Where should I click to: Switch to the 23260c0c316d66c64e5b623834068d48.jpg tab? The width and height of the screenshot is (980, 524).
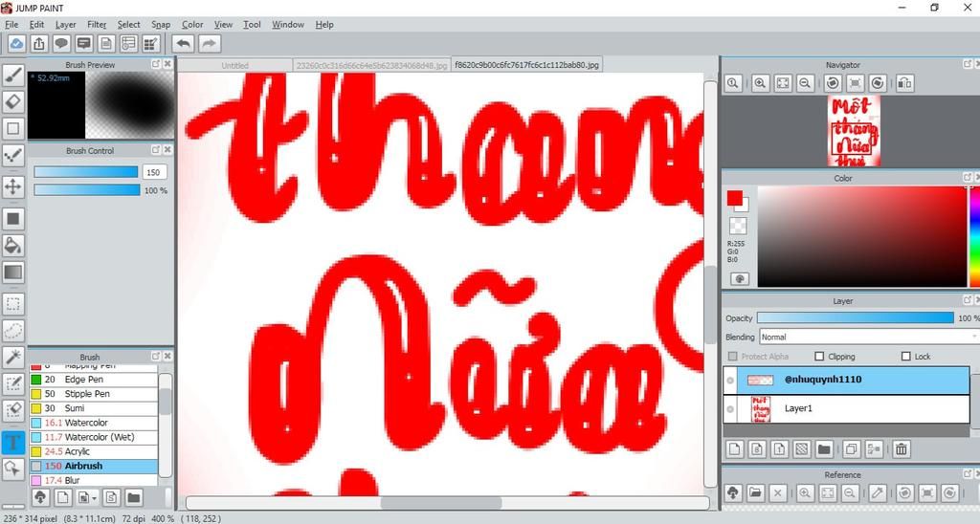(372, 65)
